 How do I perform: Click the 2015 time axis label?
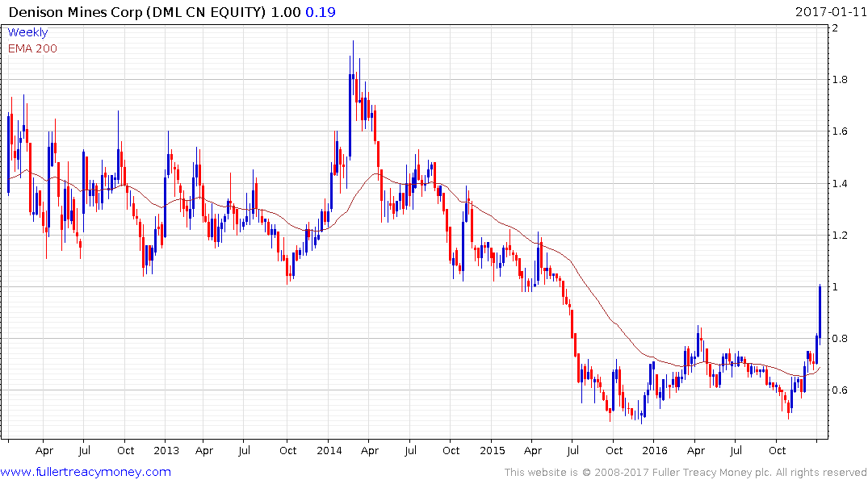492,450
